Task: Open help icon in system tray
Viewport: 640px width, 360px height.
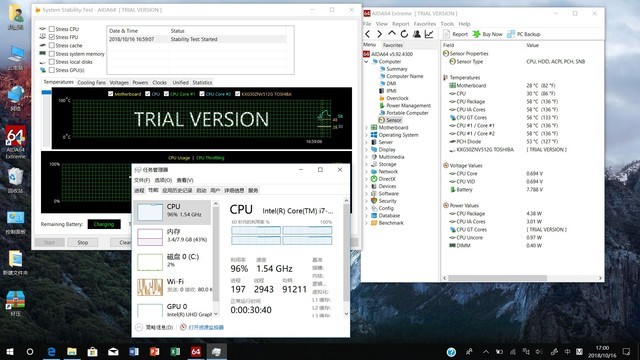Action: click(451, 352)
